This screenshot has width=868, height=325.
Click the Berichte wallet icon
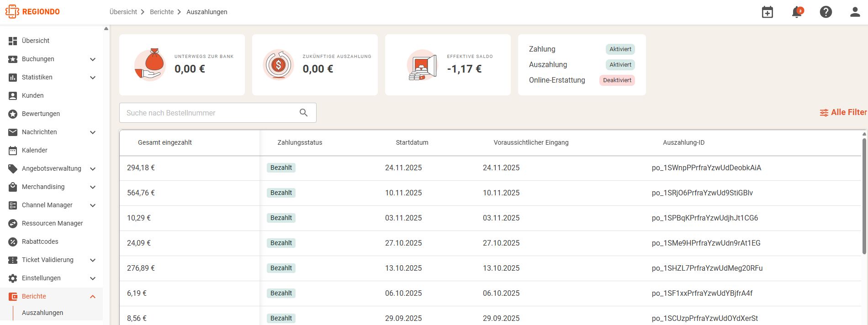pos(13,296)
